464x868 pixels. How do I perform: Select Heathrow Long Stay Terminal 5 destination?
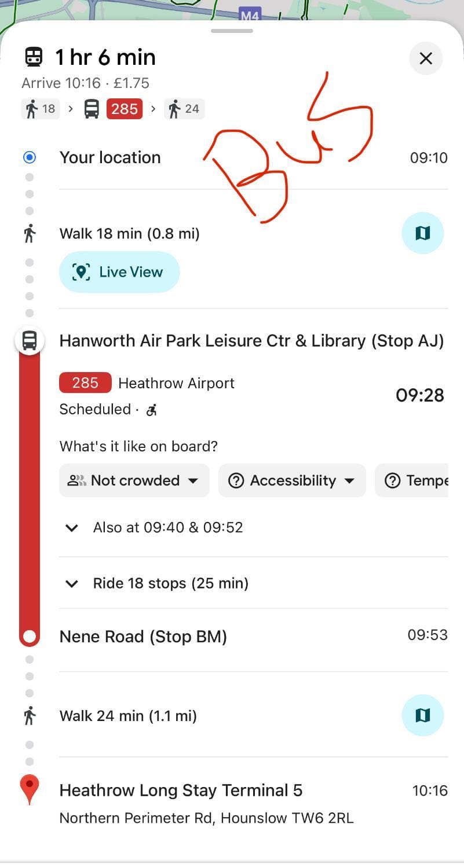181,790
